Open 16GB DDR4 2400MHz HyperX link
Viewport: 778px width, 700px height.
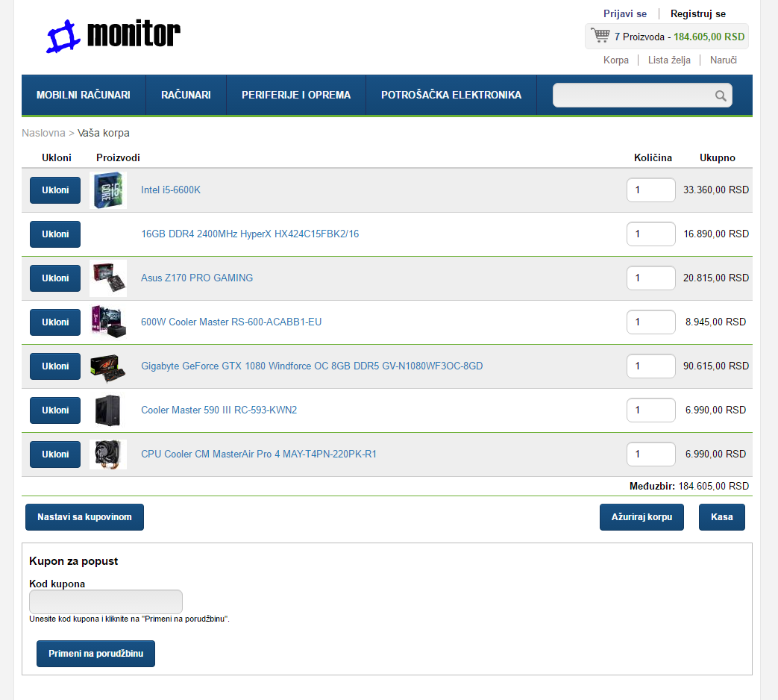tap(250, 234)
